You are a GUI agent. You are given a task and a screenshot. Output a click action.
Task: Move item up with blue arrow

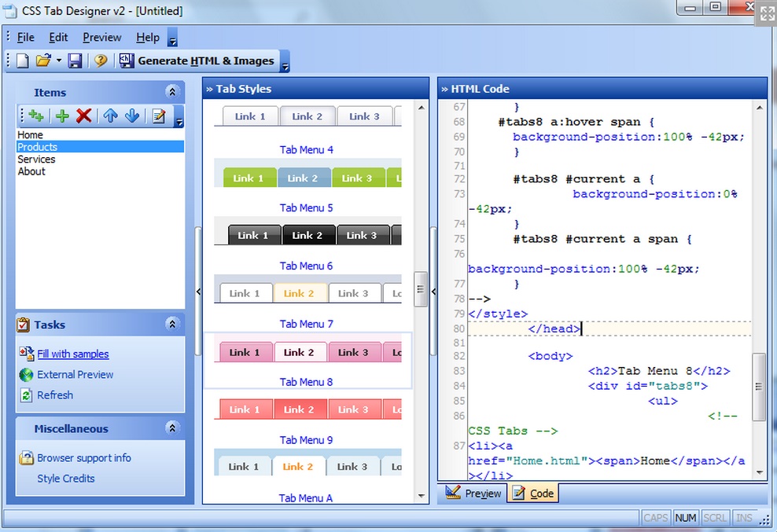coord(110,116)
